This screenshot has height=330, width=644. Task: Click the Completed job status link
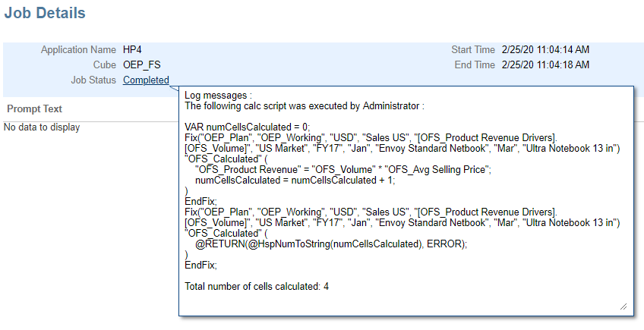(x=146, y=80)
